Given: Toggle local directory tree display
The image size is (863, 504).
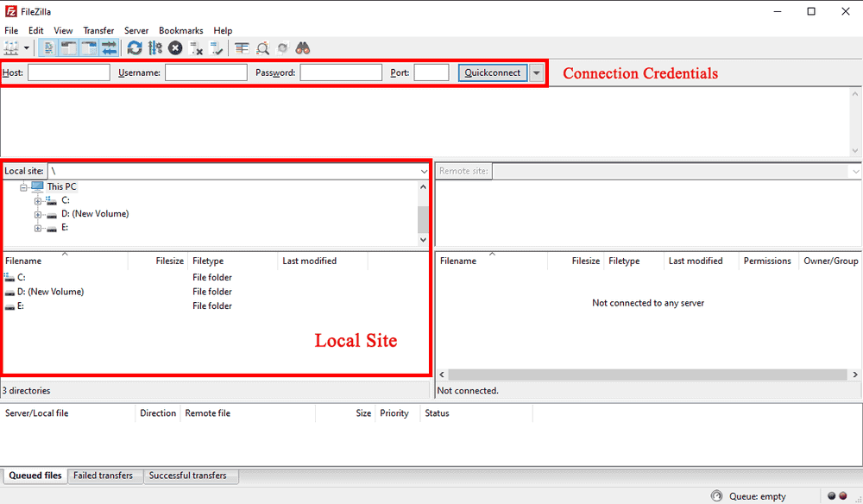Looking at the screenshot, I should point(69,48).
